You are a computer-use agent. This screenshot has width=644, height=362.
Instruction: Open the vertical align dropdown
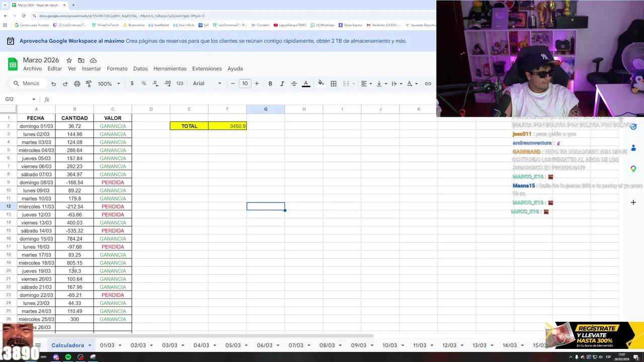382,83
